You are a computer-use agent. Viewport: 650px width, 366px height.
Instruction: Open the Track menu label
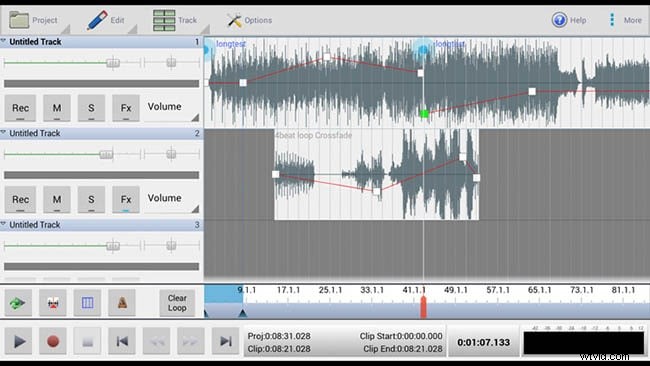click(x=187, y=20)
